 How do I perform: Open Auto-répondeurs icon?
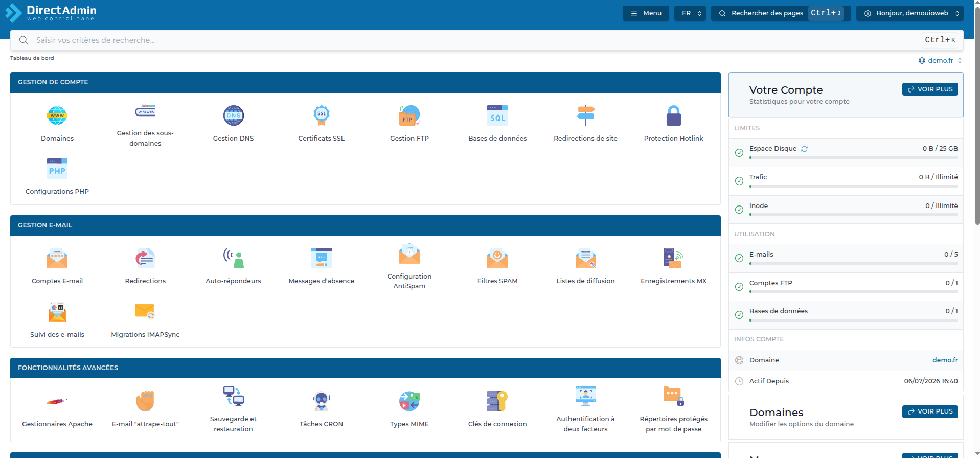233,258
